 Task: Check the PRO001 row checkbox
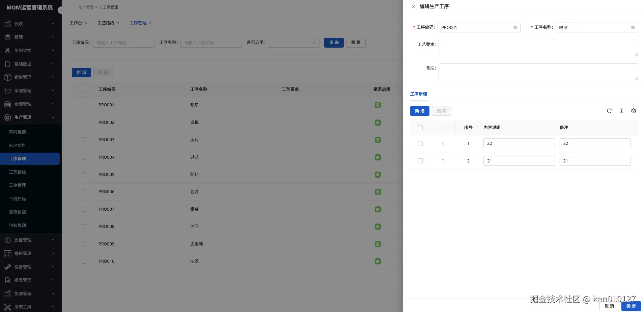[84, 105]
